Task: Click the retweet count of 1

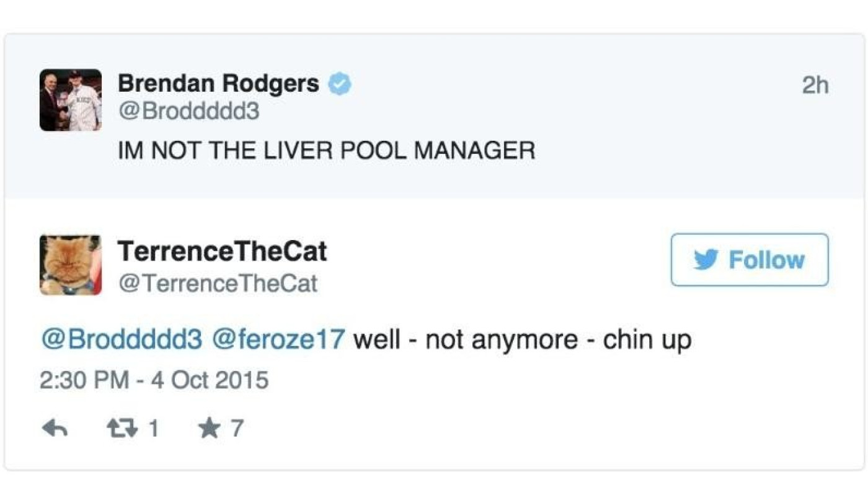Action: point(153,429)
